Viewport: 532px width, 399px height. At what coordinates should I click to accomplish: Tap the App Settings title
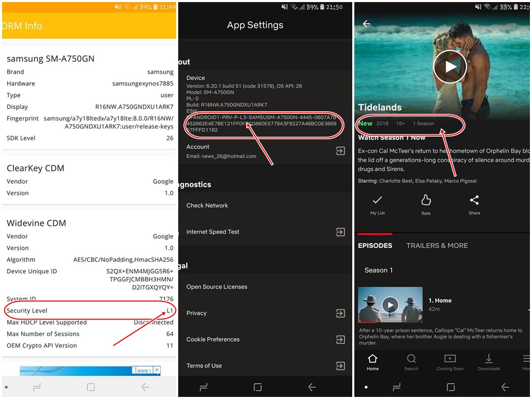(x=255, y=25)
